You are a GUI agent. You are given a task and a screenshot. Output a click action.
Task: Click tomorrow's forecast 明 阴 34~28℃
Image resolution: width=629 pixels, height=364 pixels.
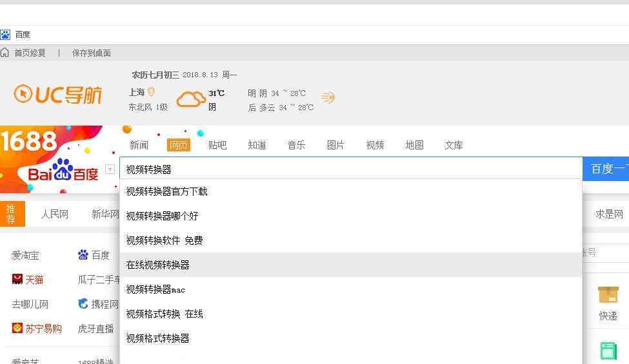[277, 93]
